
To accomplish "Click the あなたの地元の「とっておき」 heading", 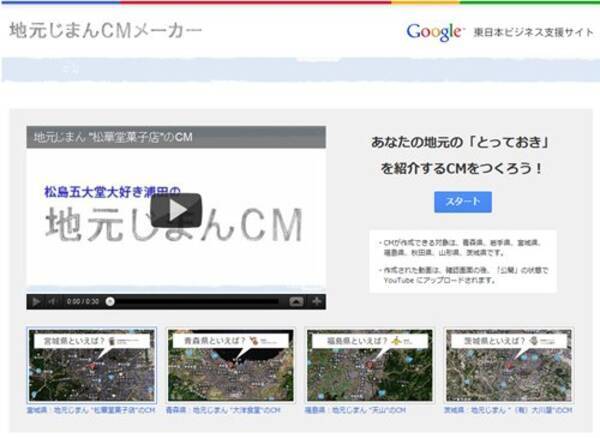I will pos(461,142).
